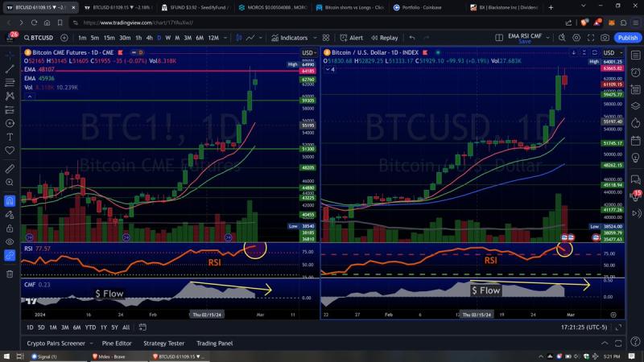Publish the chart idea
The image size is (644, 362).
[x=628, y=38]
